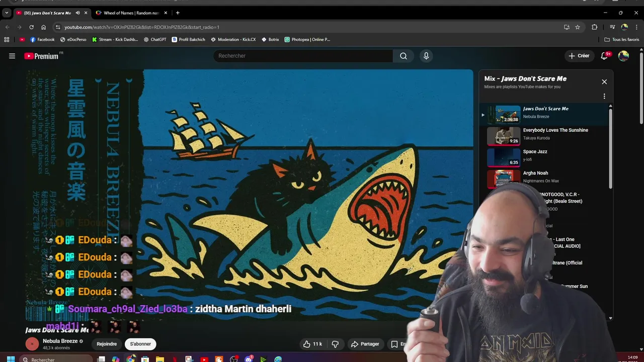Open the Copilot icon in taskbar
Image resolution: width=644 pixels, height=362 pixels.
tap(116, 359)
